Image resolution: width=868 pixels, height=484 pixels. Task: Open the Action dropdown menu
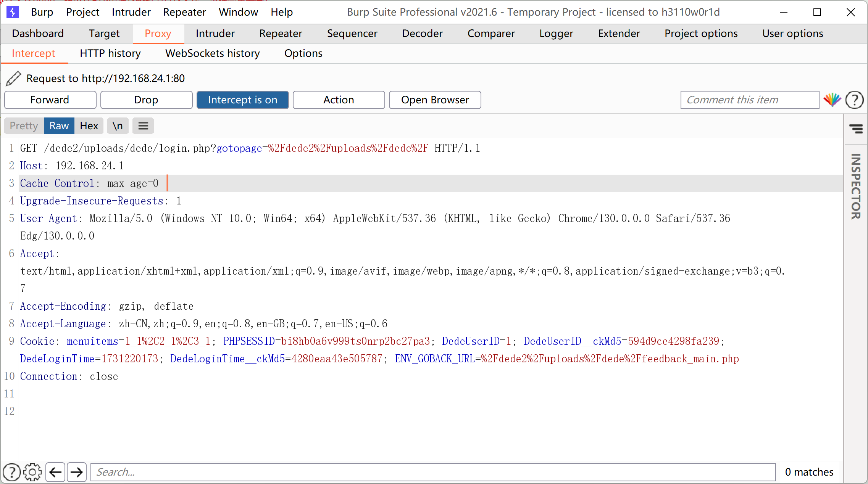[339, 100]
